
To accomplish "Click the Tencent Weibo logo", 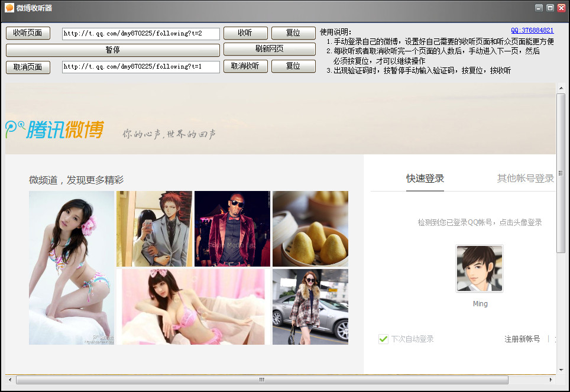I will (x=55, y=130).
